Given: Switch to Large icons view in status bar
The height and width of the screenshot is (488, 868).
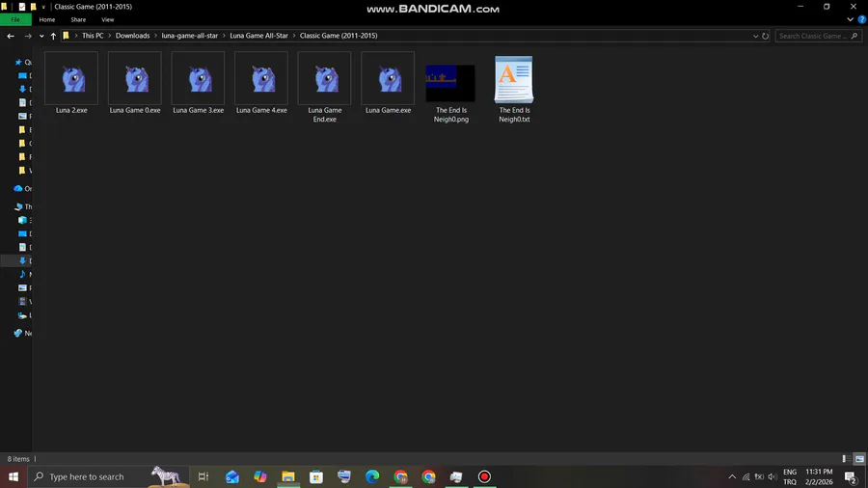Looking at the screenshot, I should tap(859, 459).
